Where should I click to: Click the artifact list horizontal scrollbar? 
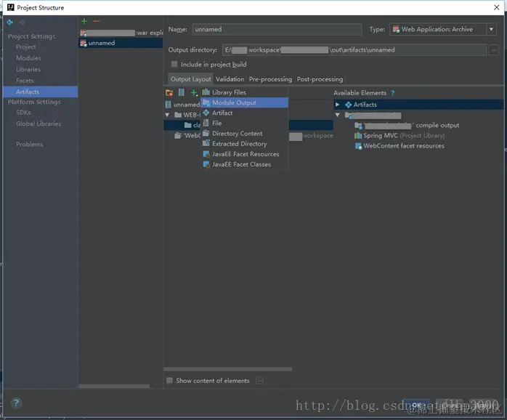115,386
